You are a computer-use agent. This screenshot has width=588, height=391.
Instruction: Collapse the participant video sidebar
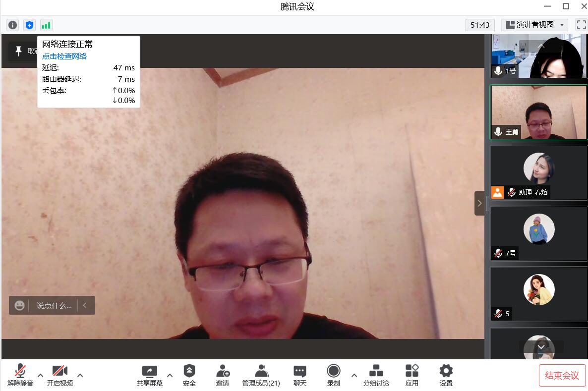coord(479,203)
